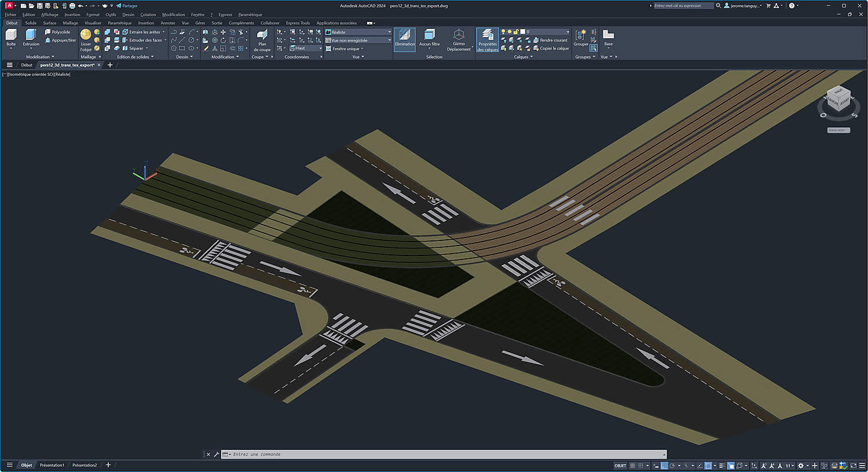
Task: Expand the Vue non enregistrée dropdown
Action: click(x=358, y=41)
